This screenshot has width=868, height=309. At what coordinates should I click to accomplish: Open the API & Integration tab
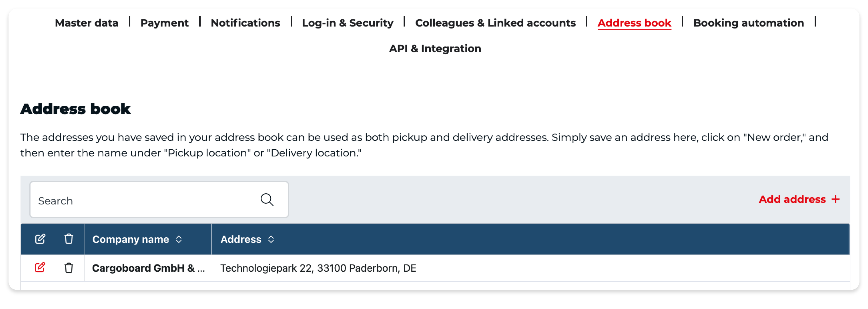[435, 48]
